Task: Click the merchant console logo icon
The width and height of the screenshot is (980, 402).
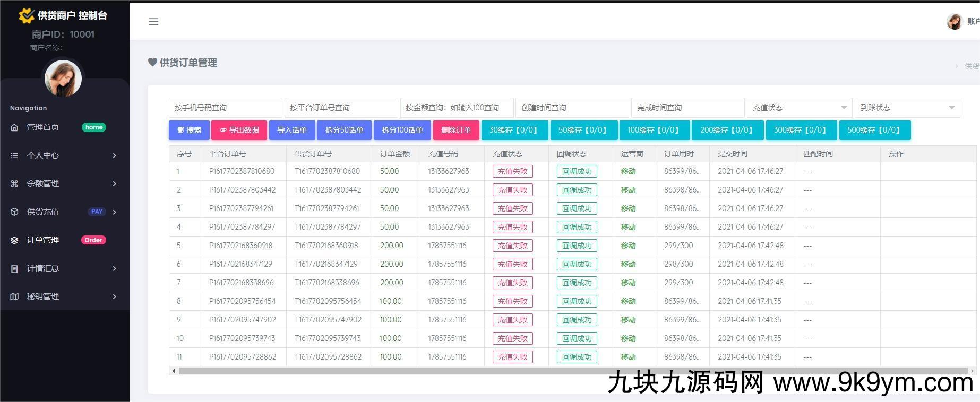Action: pos(26,16)
